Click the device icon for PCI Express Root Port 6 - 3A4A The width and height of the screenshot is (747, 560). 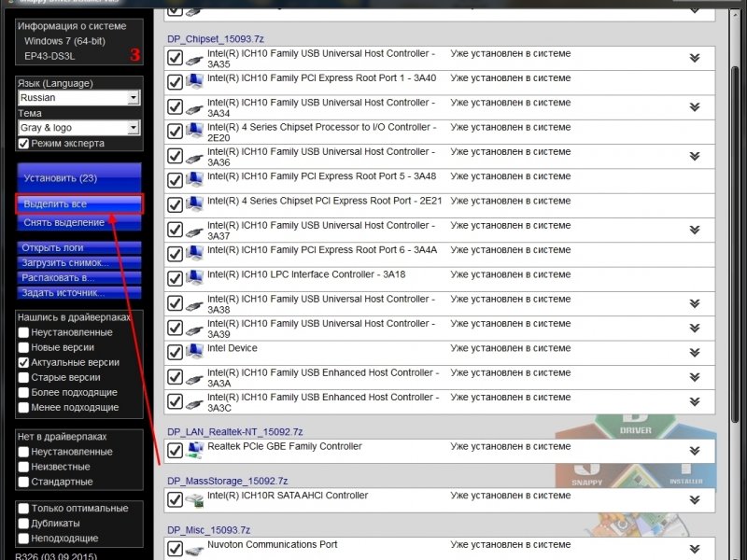194,253
